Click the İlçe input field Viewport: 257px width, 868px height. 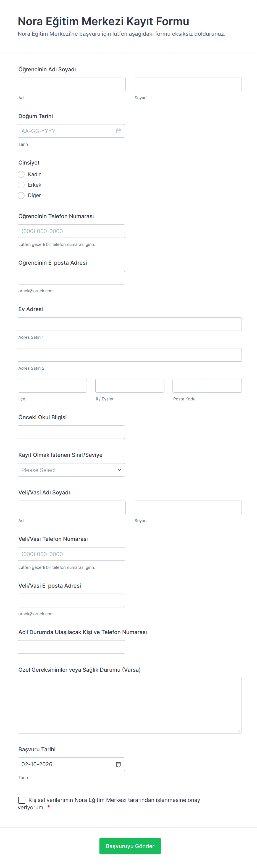pos(52,386)
